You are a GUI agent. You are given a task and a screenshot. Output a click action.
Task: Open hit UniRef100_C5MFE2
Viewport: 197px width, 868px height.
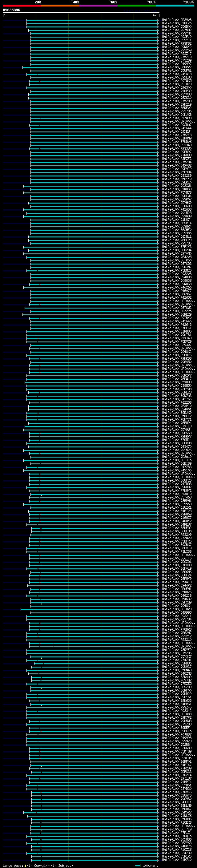[x=177, y=416]
